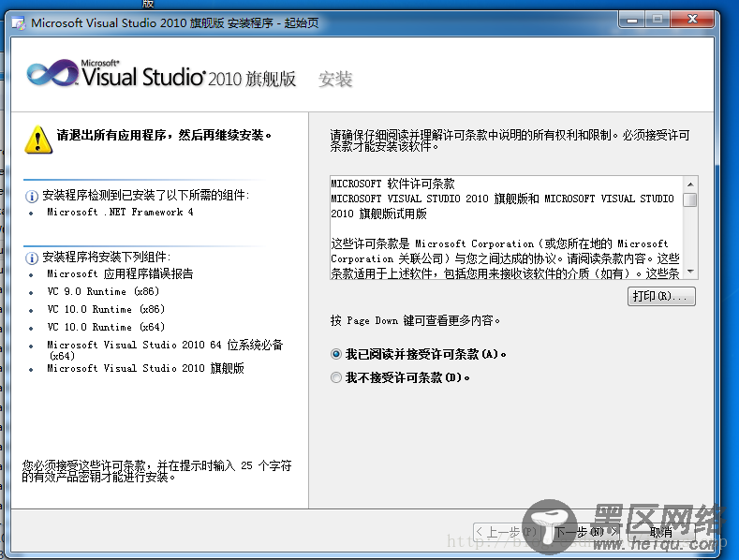Screen dimensions: 739x560
Task: Cancel installation with 取消 button
Action: click(661, 532)
